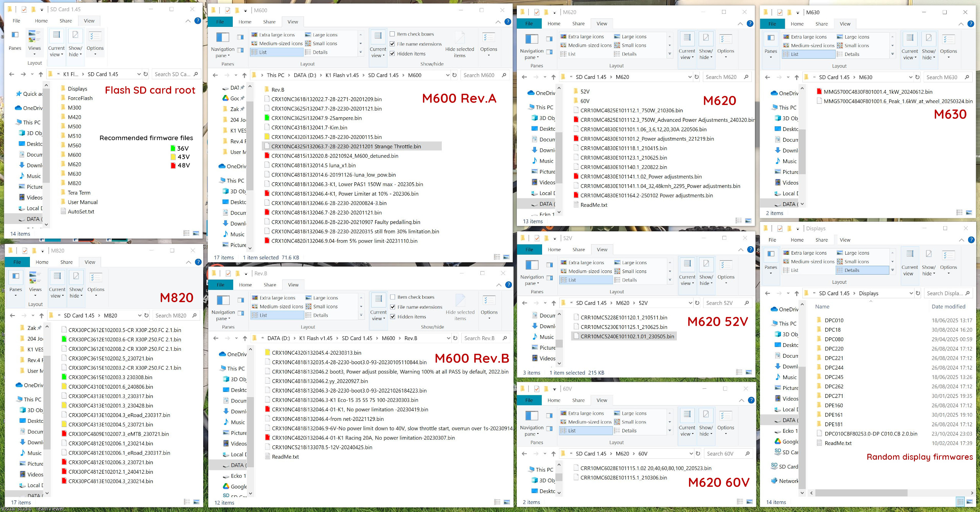Select Tera Term folder in SD Card 1.45
The width and height of the screenshot is (980, 512).
point(79,193)
